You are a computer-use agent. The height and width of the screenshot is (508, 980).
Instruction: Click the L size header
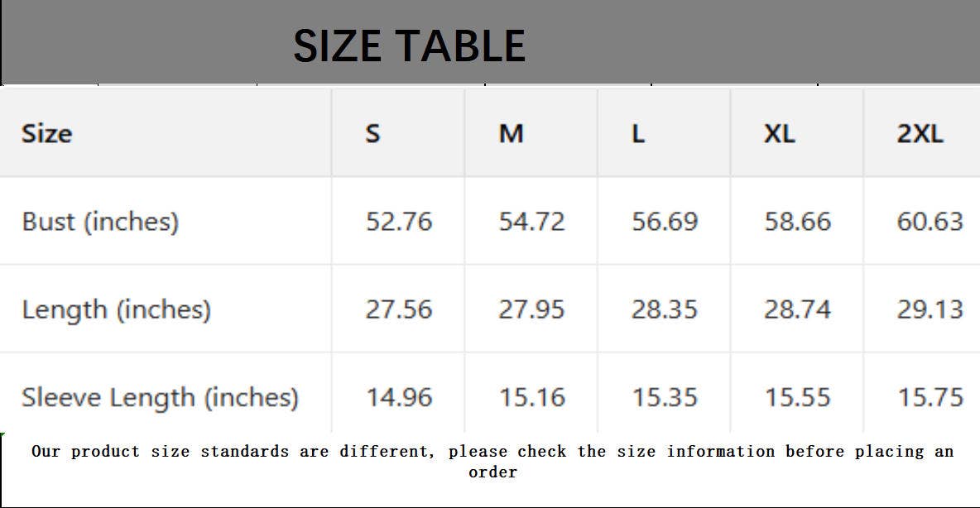coord(638,133)
